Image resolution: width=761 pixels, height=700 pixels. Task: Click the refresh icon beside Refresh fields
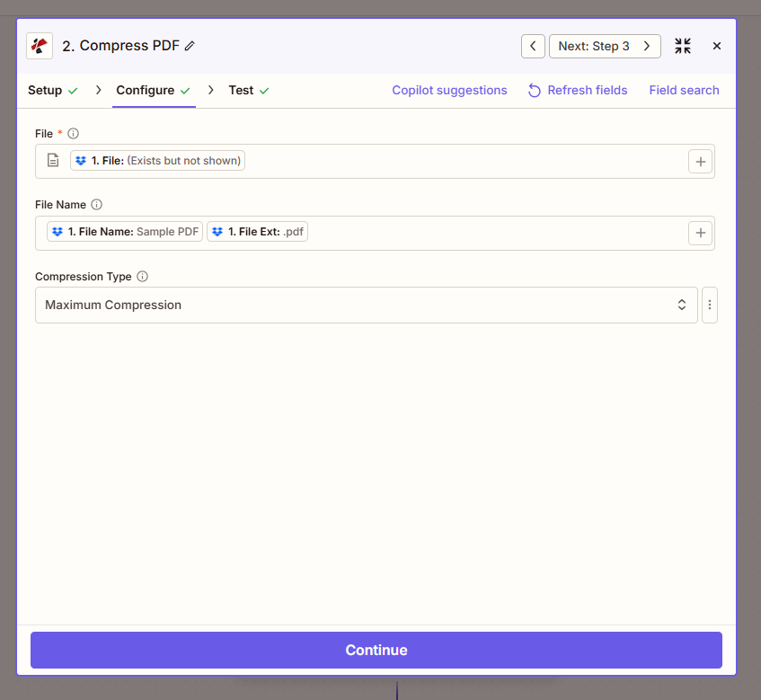534,90
